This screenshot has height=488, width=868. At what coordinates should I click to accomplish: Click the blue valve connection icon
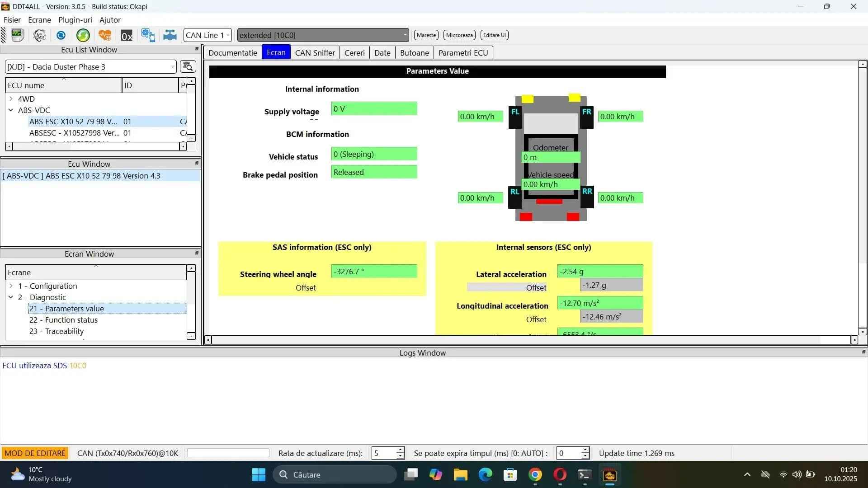click(170, 35)
